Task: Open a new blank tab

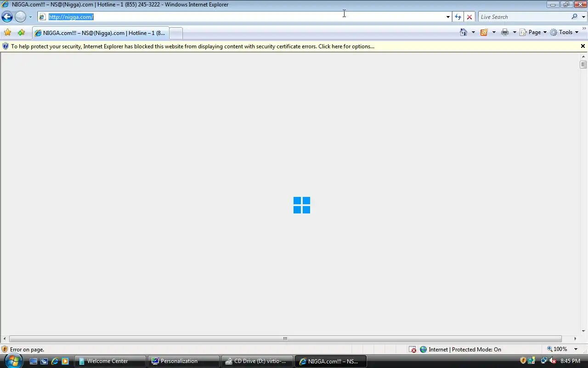Action: (x=176, y=33)
